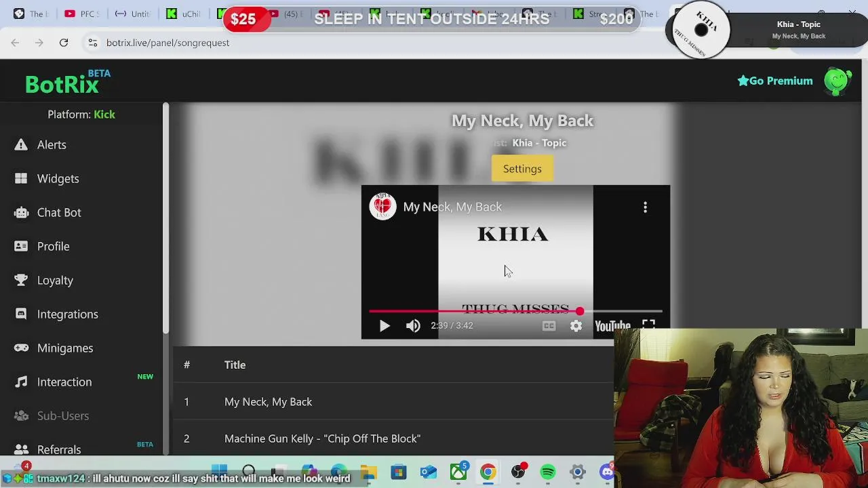
Task: Click the # column header
Action: coord(186,365)
